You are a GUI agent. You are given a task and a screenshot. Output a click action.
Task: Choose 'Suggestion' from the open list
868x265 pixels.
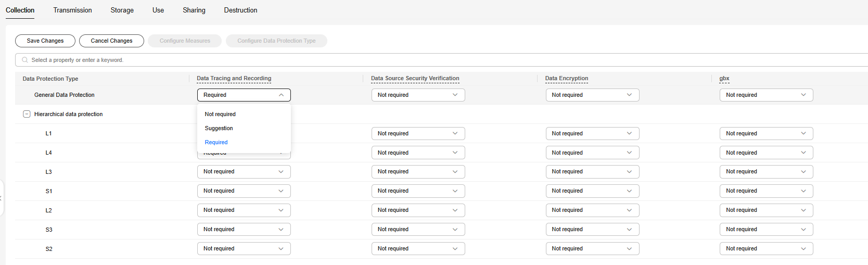[x=219, y=128]
